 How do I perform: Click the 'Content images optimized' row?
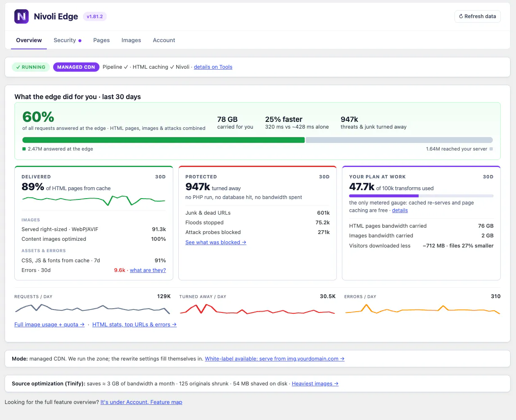coord(94,239)
